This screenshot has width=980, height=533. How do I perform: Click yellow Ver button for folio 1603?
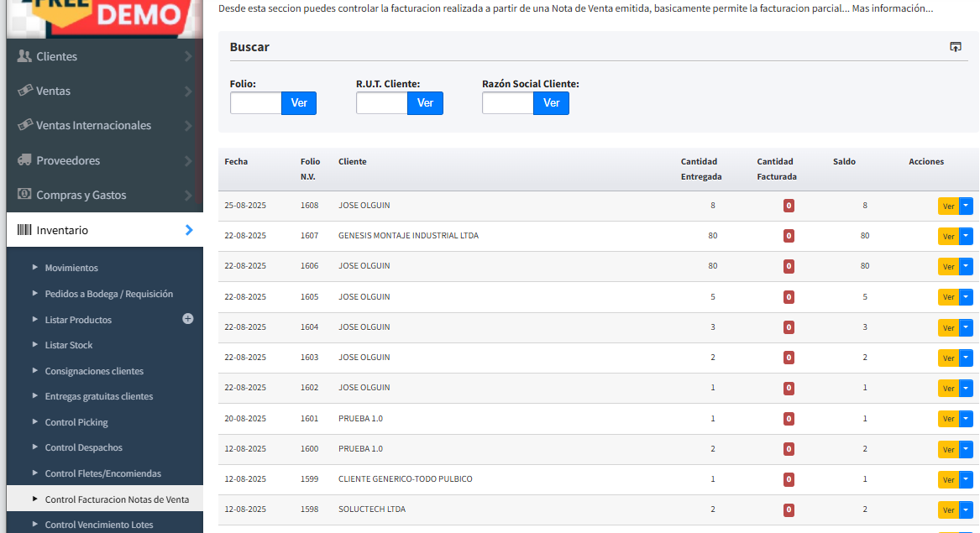949,358
